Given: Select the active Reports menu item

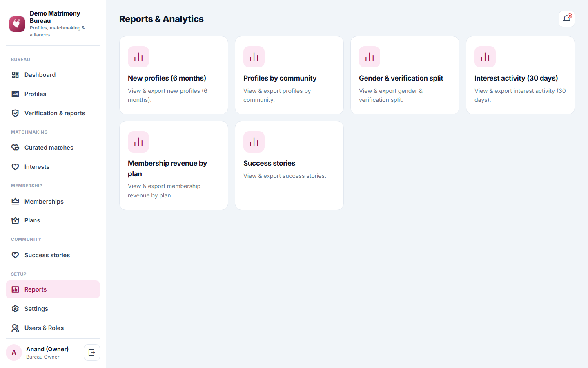Looking at the screenshot, I should (53, 289).
